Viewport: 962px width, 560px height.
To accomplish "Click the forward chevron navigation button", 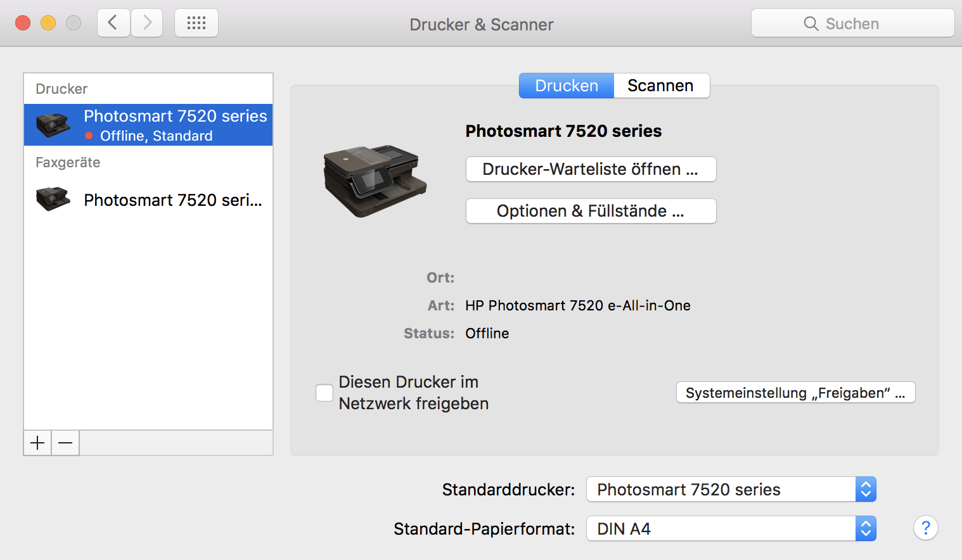I will tap(147, 23).
